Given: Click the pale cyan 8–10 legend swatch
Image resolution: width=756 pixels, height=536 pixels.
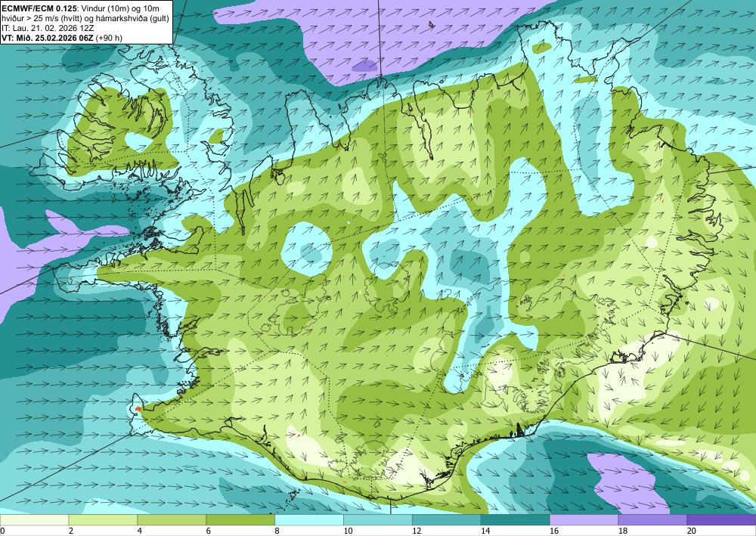Looking at the screenshot, I should (x=309, y=520).
